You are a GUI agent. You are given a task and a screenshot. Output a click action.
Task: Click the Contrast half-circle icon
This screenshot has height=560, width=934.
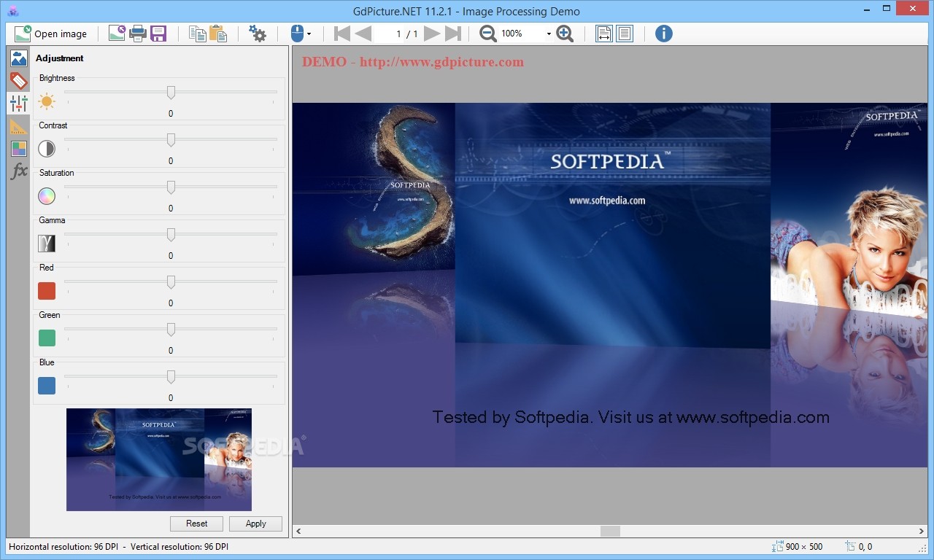[47, 149]
